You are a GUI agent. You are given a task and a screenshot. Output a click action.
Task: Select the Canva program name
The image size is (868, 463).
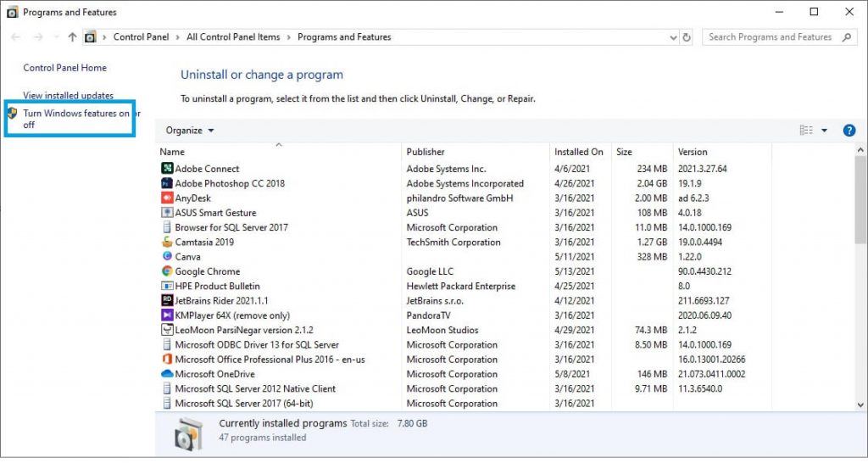click(x=187, y=256)
